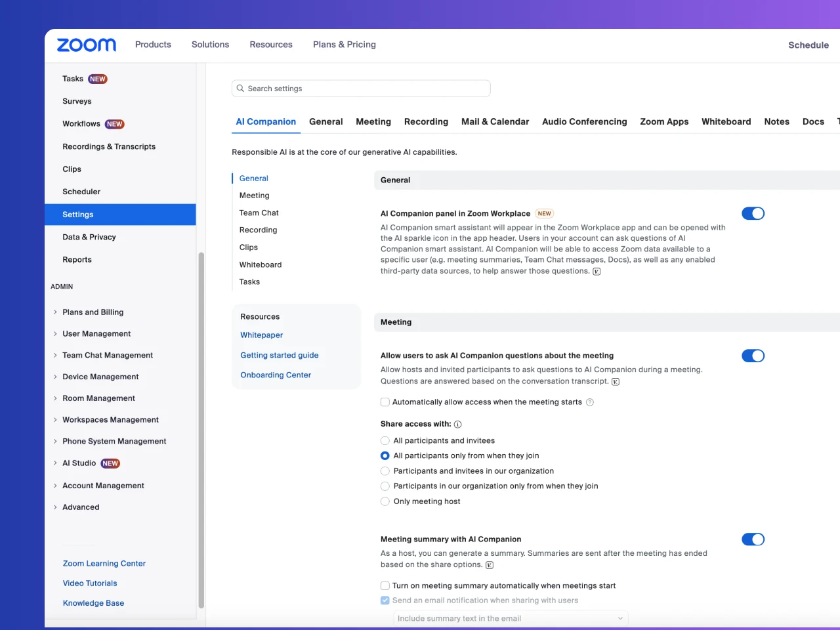This screenshot has width=840, height=630.
Task: Click the V badge after conversation transcript text
Action: (616, 382)
